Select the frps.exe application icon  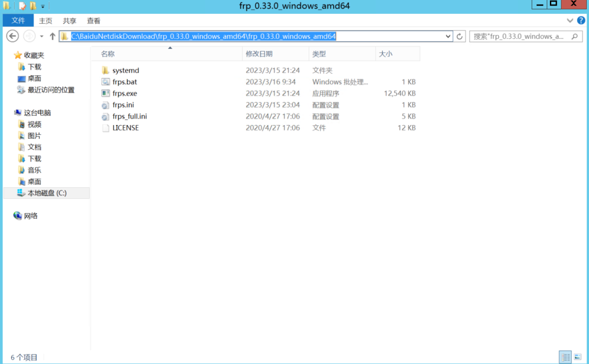[x=105, y=93]
